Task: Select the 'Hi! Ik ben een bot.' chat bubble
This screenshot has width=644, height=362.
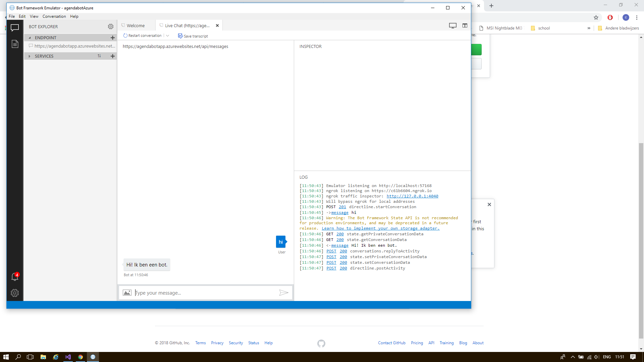Action: pos(147,264)
